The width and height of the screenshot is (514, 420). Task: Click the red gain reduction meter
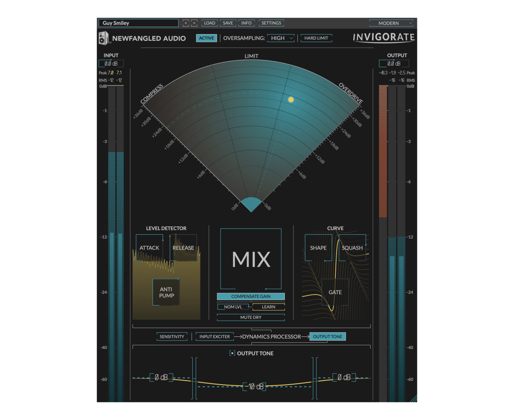pyautogui.click(x=383, y=151)
